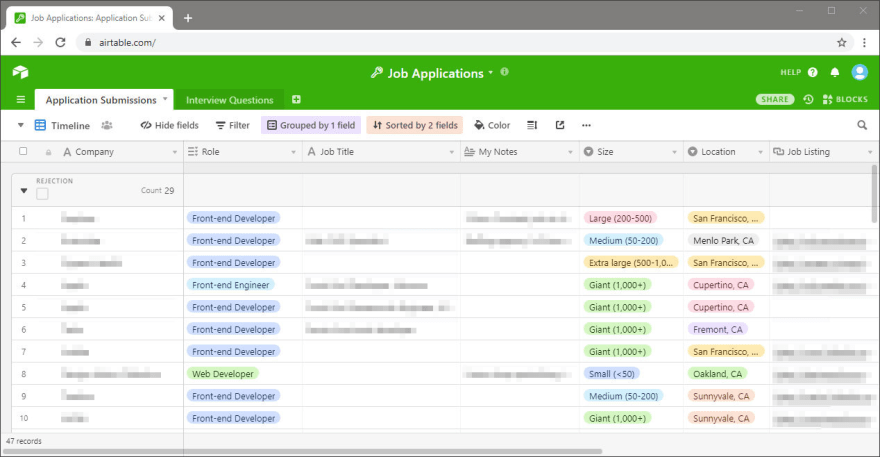Image resolution: width=880 pixels, height=457 pixels.
Task: Open Sorted by 2 fields settings
Action: click(x=415, y=125)
